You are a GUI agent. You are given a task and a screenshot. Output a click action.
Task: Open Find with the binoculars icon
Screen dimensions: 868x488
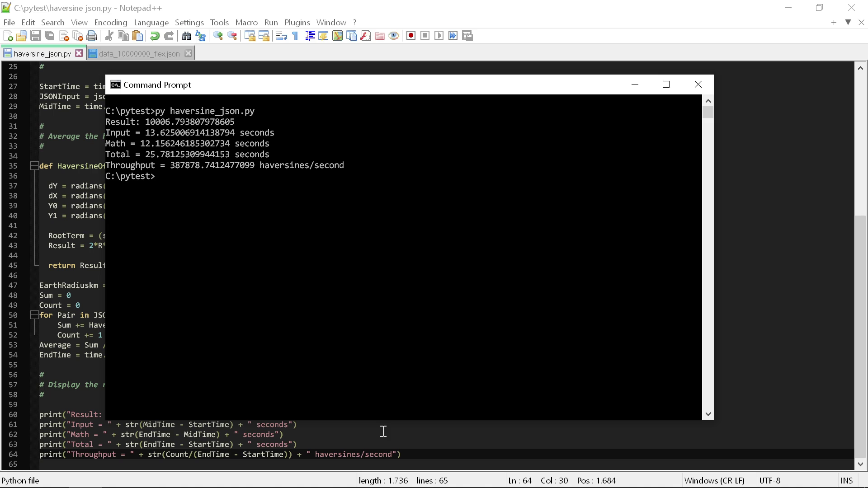[186, 36]
